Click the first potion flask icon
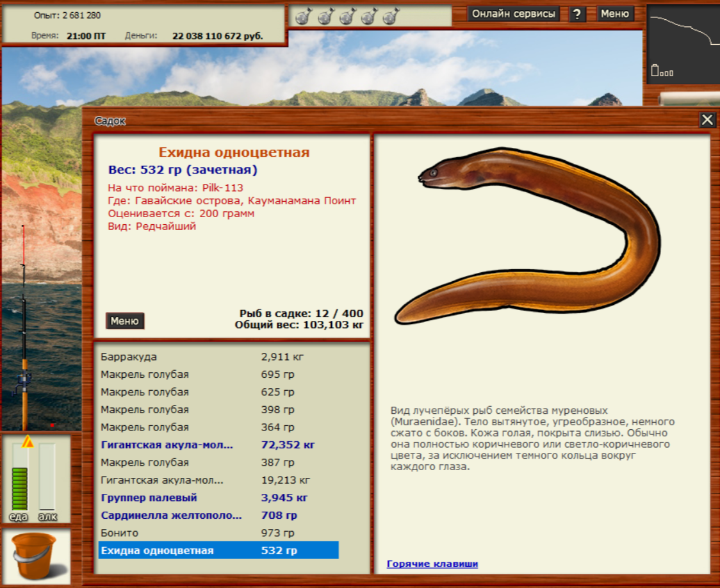The width and height of the screenshot is (720, 588). pos(304,17)
